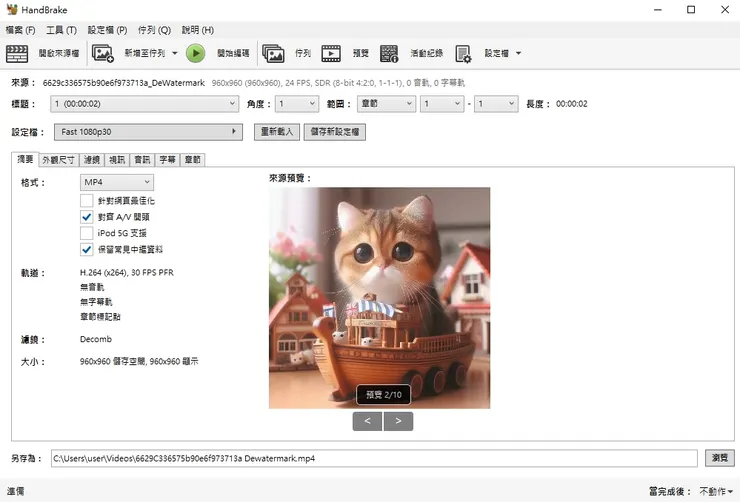
Task: Open the Range type dropdown
Action: click(386, 104)
